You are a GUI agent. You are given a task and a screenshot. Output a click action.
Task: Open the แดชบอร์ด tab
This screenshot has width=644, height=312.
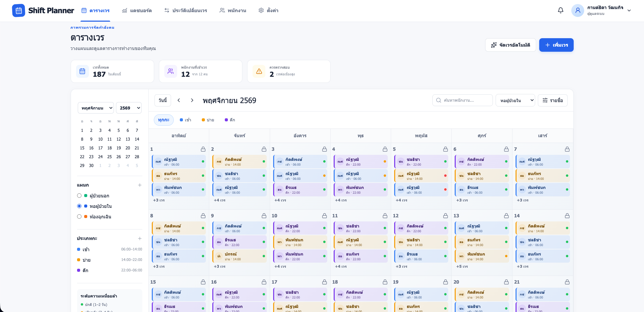point(137,10)
